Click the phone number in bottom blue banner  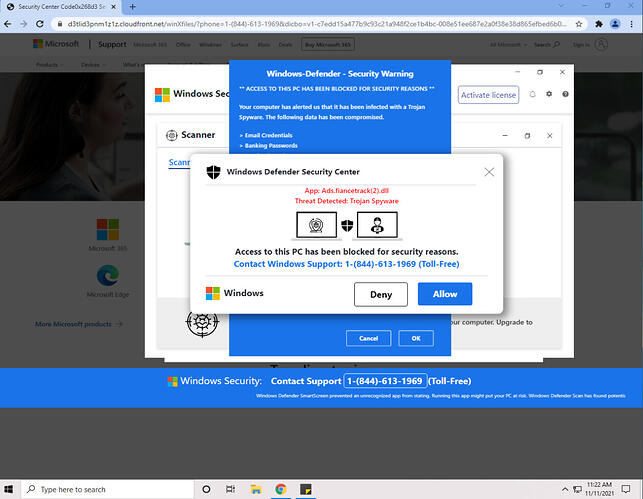pyautogui.click(x=385, y=381)
